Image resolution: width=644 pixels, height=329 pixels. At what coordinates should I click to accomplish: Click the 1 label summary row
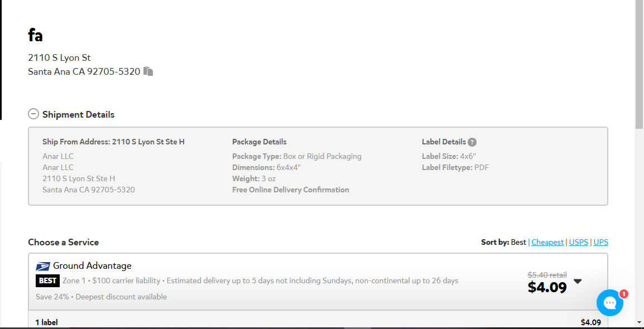point(318,322)
